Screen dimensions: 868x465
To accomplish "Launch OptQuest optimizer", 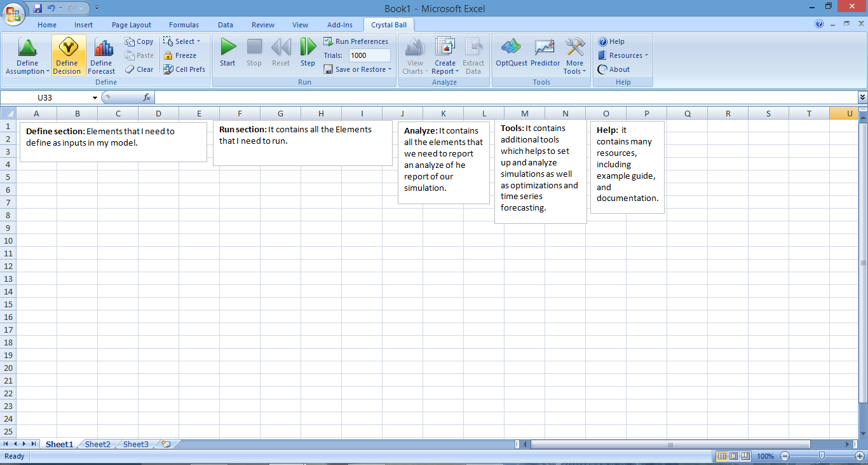I will [x=512, y=52].
